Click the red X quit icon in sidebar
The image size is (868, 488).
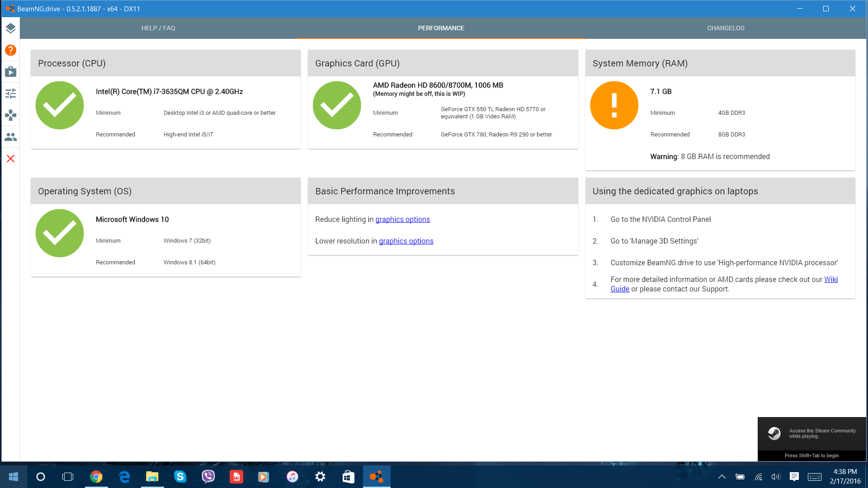tap(10, 159)
